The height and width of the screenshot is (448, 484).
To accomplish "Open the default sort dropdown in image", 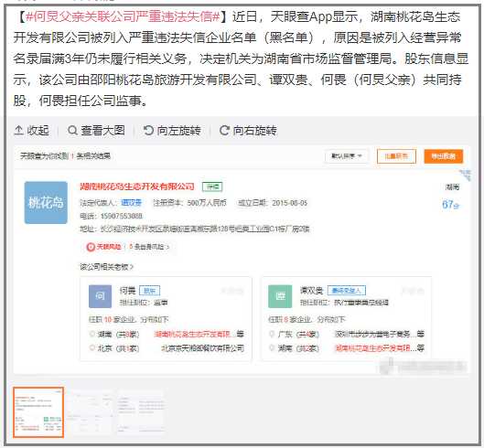I will tap(347, 156).
